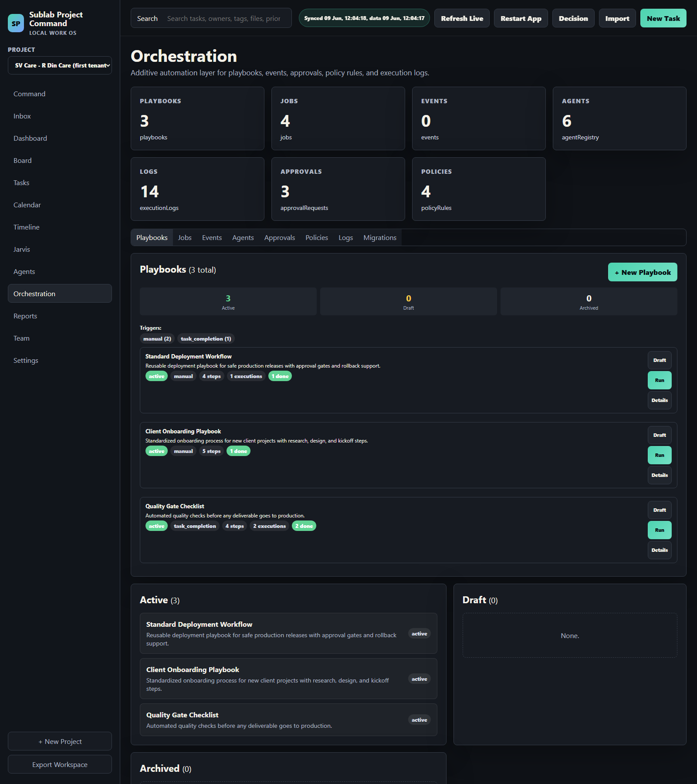Click the Jobs stat card
Image resolution: width=697 pixels, height=784 pixels.
pyautogui.click(x=338, y=118)
